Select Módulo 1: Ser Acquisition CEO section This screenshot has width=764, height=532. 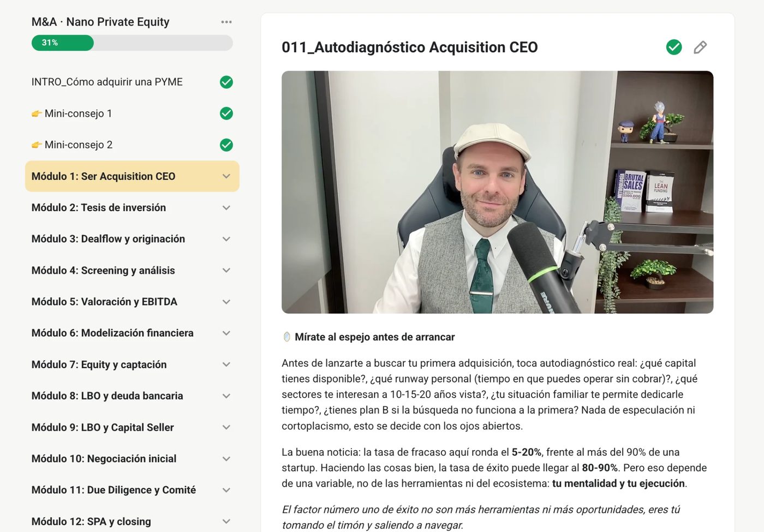132,176
